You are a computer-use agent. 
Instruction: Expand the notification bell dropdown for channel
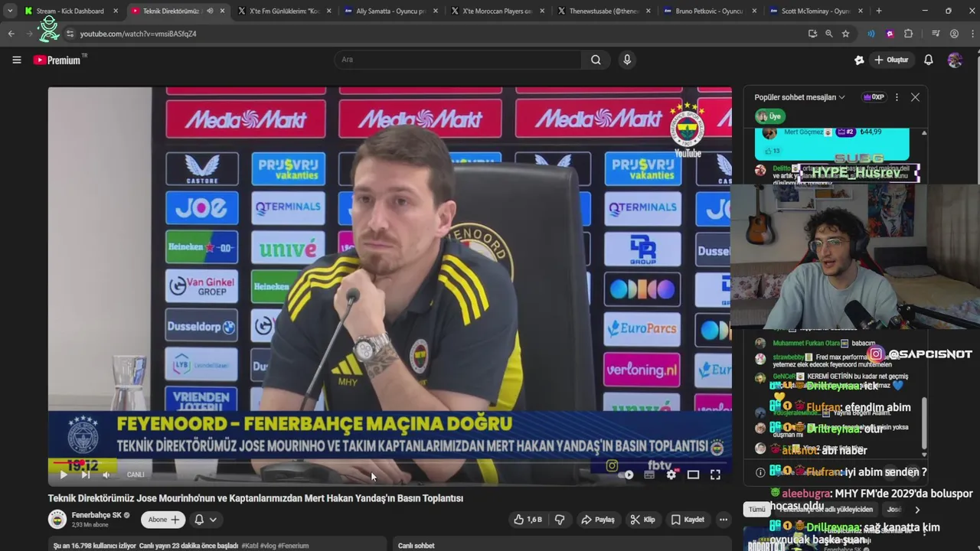(205, 520)
